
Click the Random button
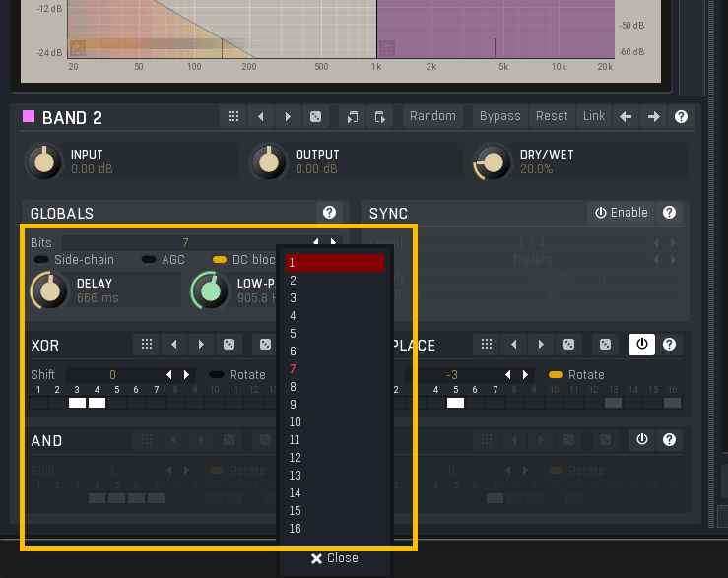[x=432, y=116]
